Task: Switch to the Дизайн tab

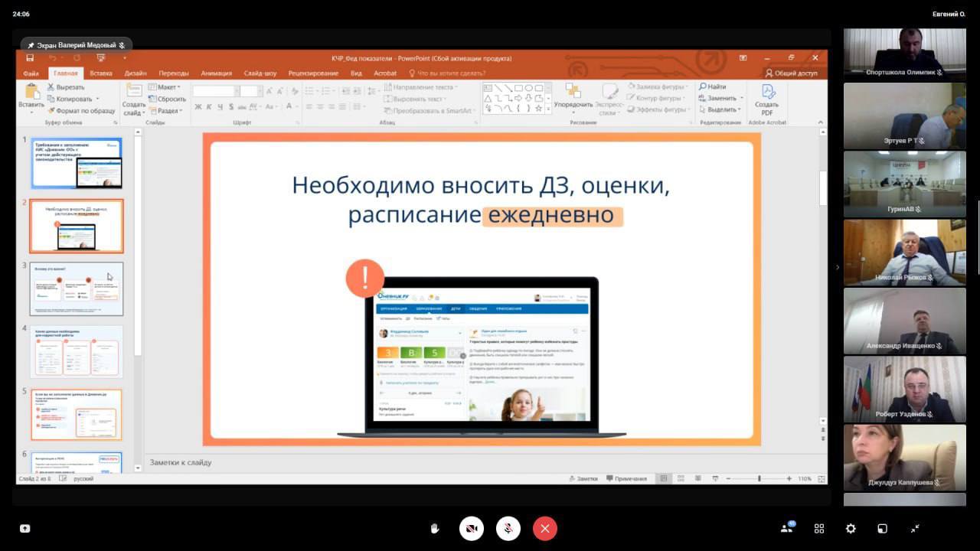Action: point(136,73)
